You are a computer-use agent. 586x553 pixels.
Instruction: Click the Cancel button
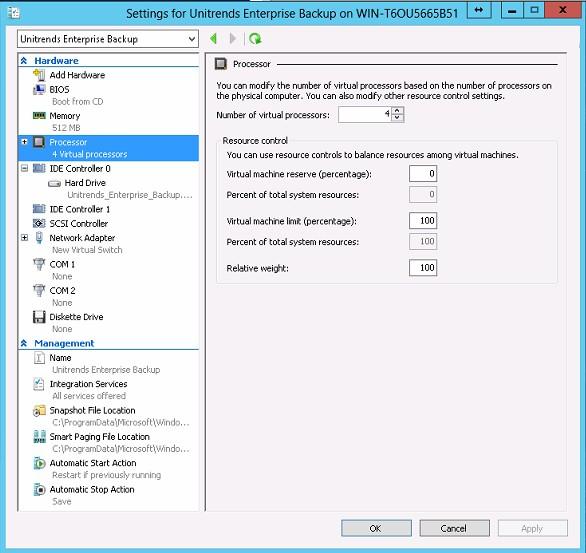454,528
